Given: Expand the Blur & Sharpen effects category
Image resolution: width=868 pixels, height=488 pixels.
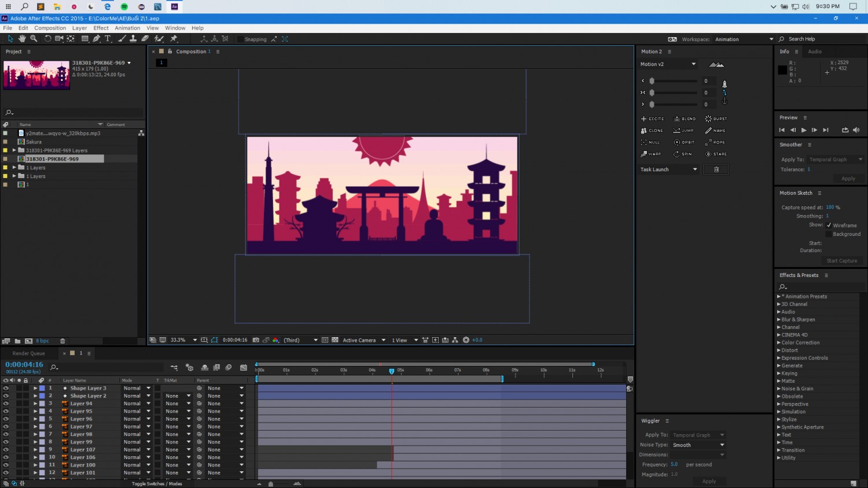Looking at the screenshot, I should pyautogui.click(x=779, y=319).
